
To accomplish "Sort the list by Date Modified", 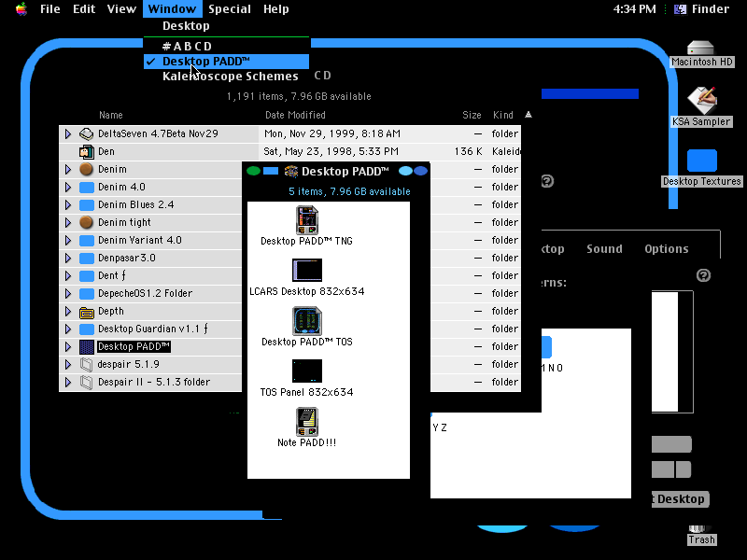I will coord(295,115).
